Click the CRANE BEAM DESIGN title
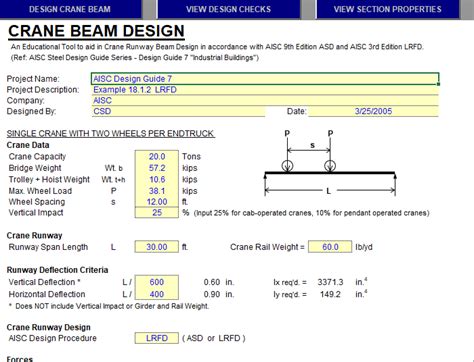474x362 pixels. click(96, 31)
